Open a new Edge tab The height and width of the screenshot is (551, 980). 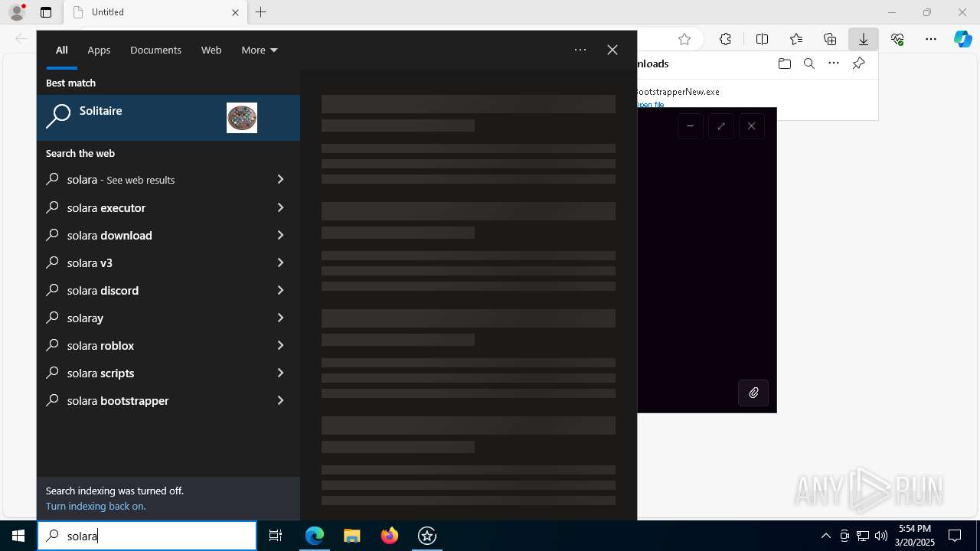[x=261, y=12]
